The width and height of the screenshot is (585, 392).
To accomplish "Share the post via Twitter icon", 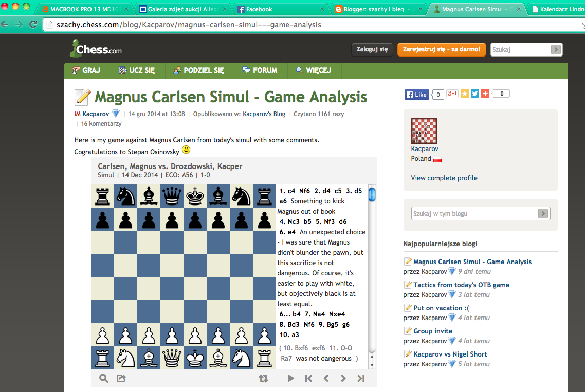I will 474,94.
